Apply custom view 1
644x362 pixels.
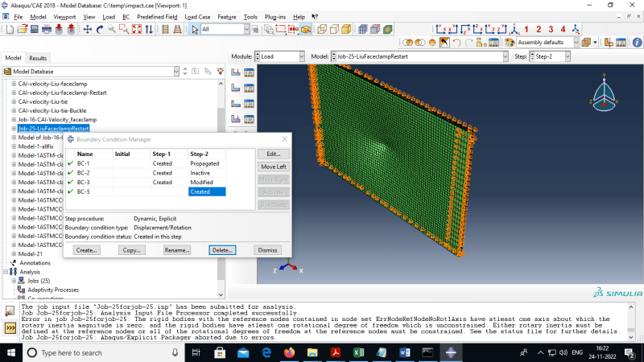point(526,29)
